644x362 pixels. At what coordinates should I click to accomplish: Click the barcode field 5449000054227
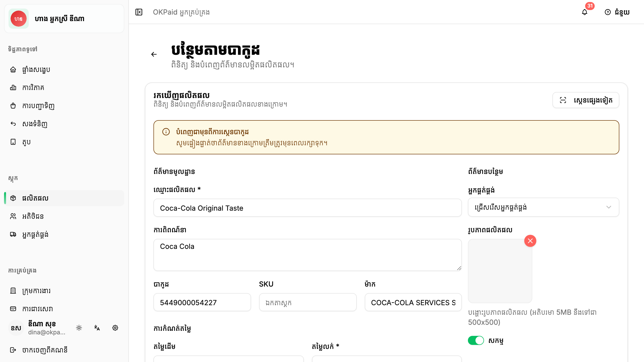point(202,302)
